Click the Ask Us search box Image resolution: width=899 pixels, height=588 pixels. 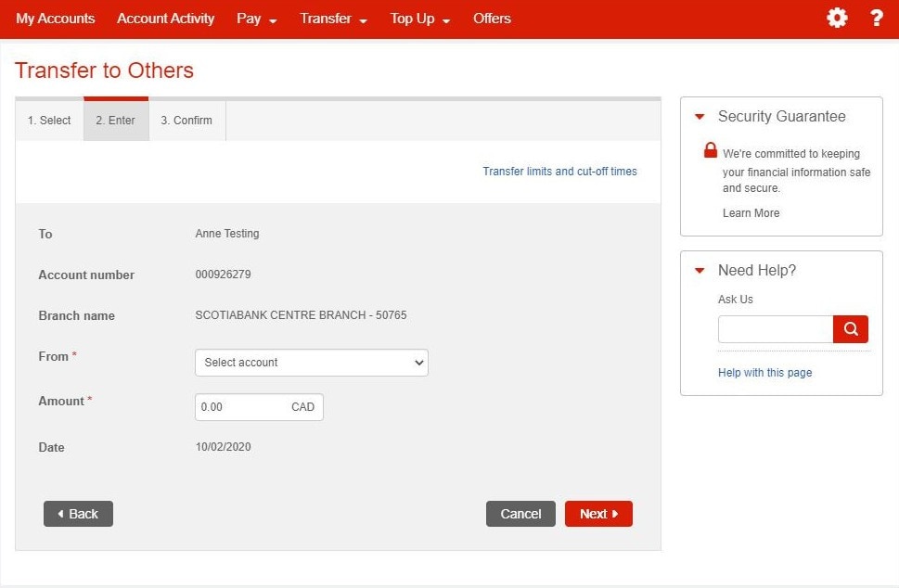click(x=775, y=328)
